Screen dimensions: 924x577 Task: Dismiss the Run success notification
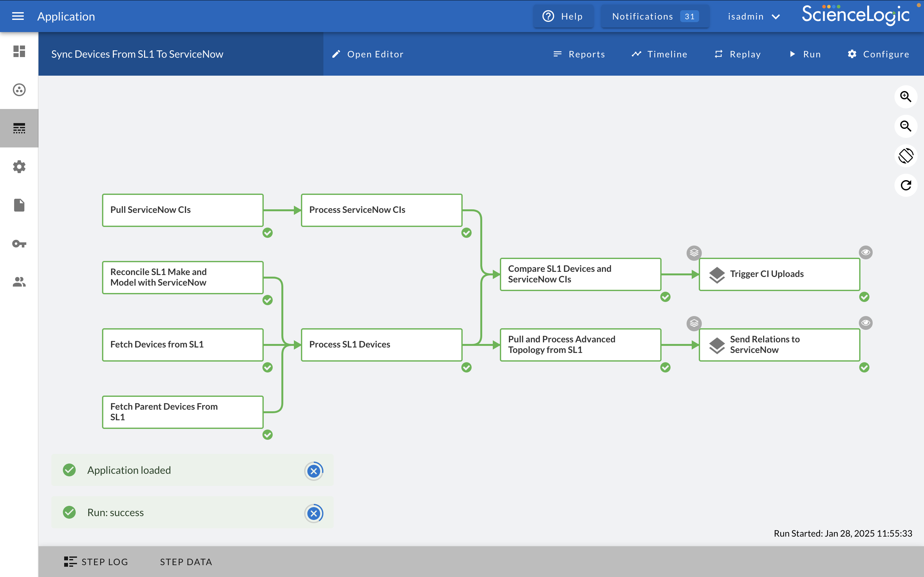click(313, 513)
